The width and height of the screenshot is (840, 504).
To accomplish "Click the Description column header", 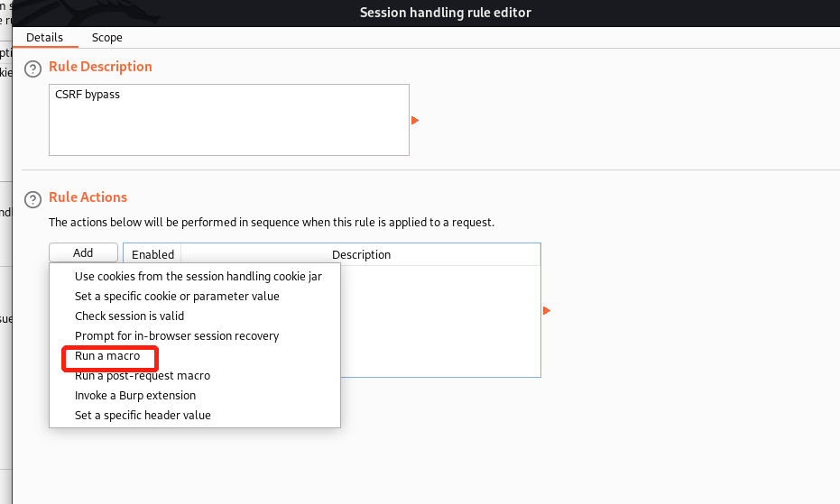I will (361, 255).
